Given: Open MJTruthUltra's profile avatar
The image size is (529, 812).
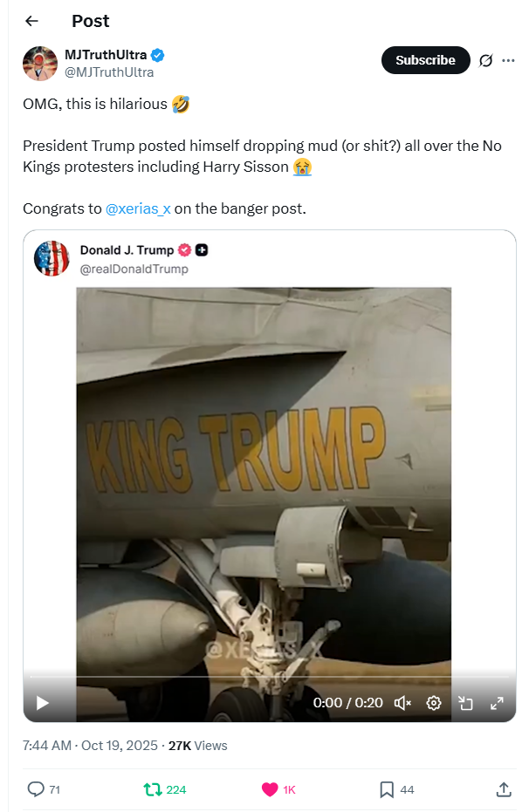Looking at the screenshot, I should point(39,64).
